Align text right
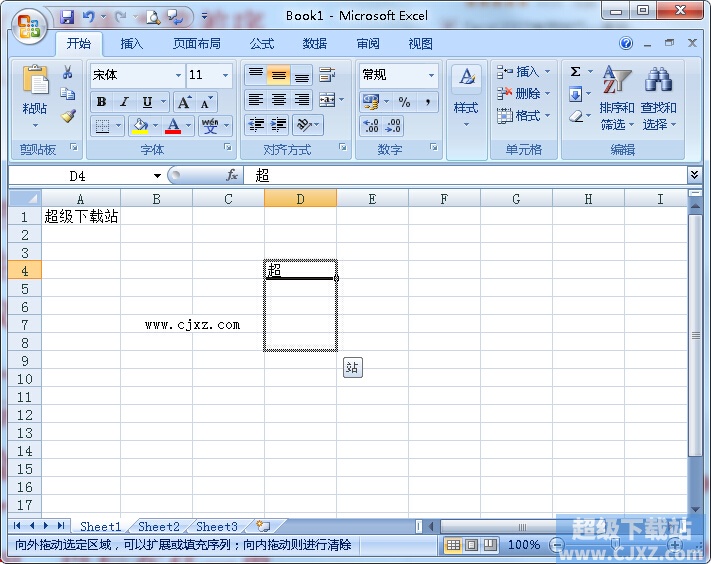 point(302,100)
